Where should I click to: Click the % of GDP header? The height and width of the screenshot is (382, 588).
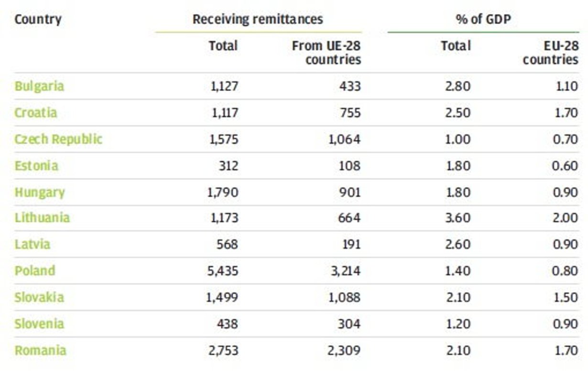(484, 20)
